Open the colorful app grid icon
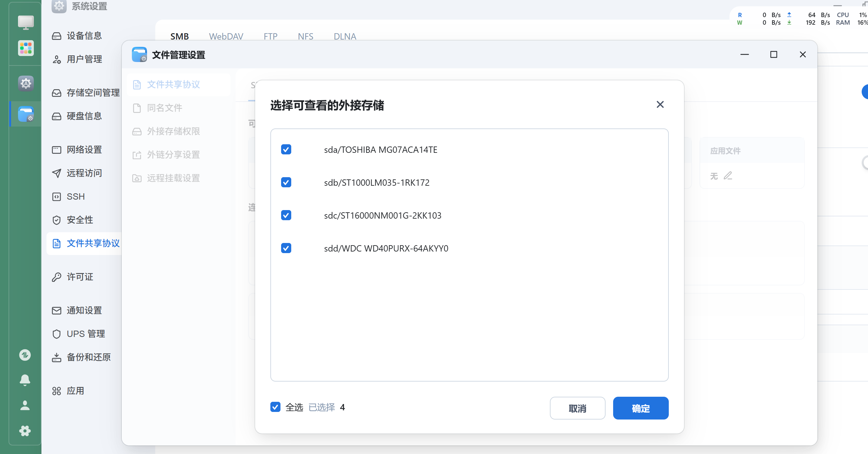The width and height of the screenshot is (868, 454). pyautogui.click(x=26, y=48)
